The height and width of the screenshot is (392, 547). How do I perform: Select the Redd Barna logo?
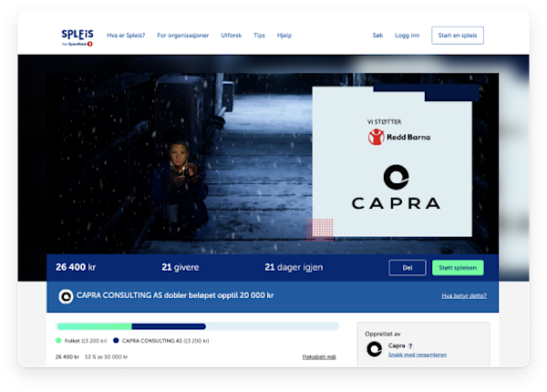pos(399,137)
